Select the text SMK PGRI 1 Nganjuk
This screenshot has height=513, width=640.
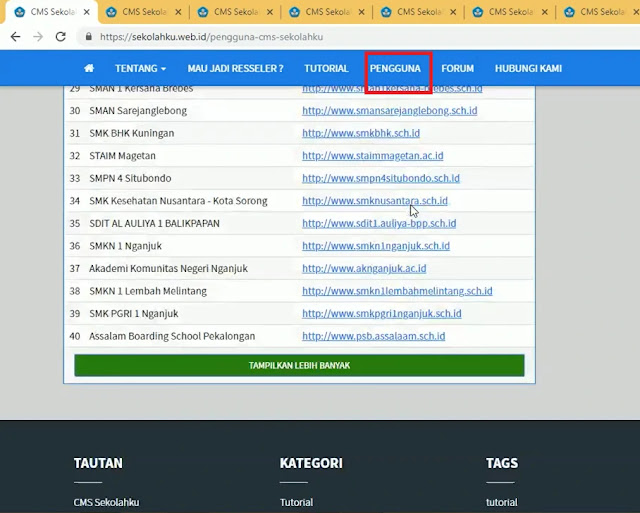pyautogui.click(x=134, y=313)
